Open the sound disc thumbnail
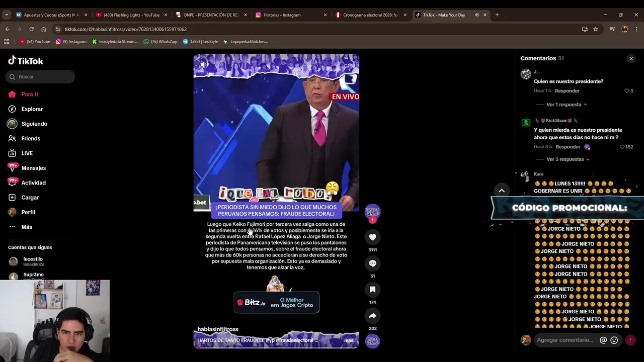Viewport: 644px width, 362px height. pyautogui.click(x=372, y=341)
